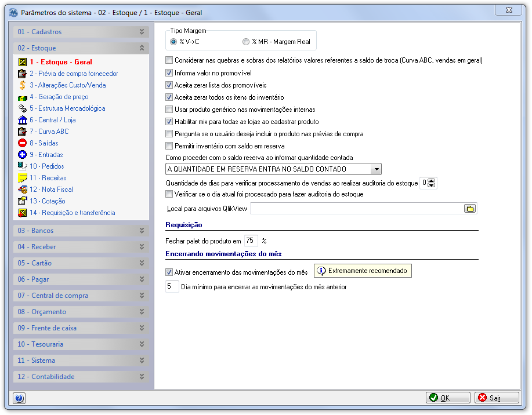Click the Requisição e transferência icon
Screen dimensions: 532x415
(23, 213)
